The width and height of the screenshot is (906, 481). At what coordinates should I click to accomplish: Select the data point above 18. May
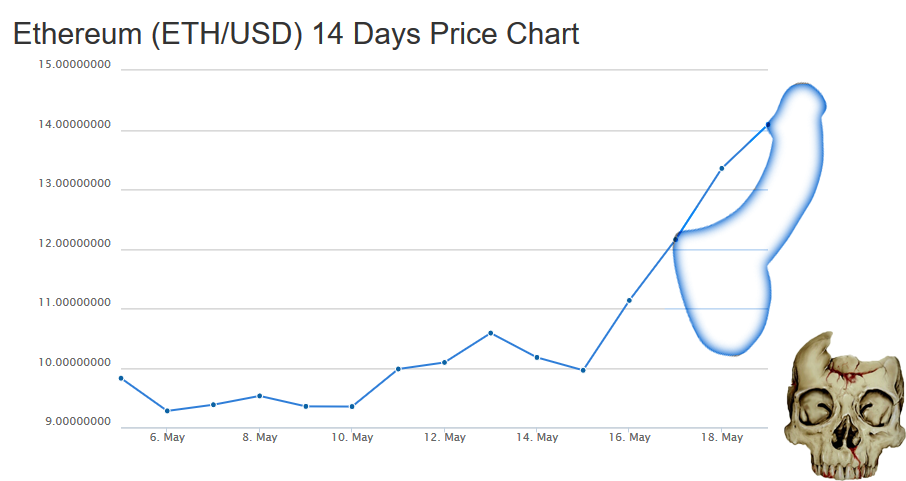click(x=722, y=168)
